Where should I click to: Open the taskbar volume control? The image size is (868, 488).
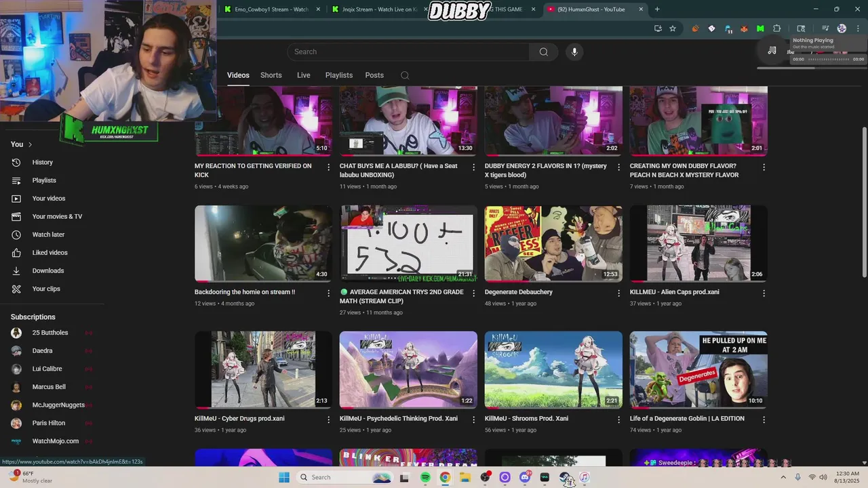click(x=823, y=477)
